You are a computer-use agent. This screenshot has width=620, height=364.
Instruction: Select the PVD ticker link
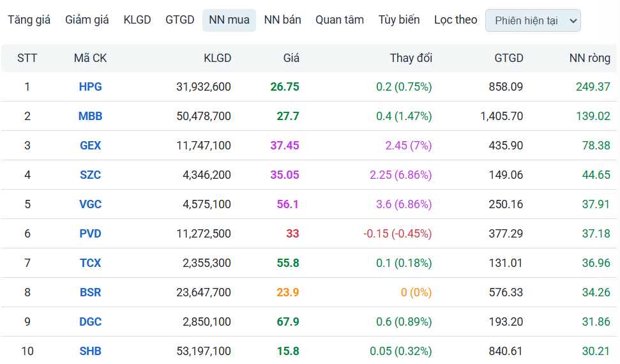90,234
